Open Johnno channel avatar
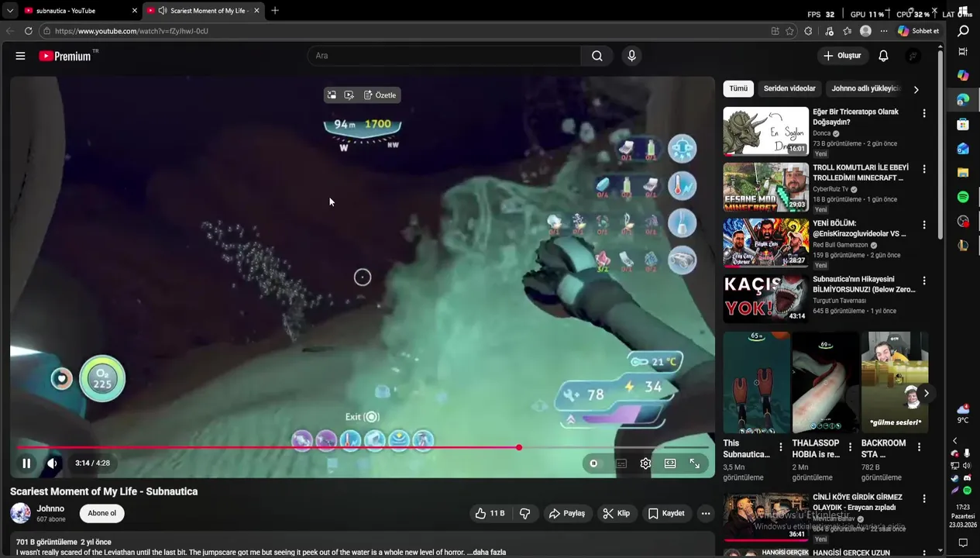The height and width of the screenshot is (558, 980). pyautogui.click(x=21, y=513)
